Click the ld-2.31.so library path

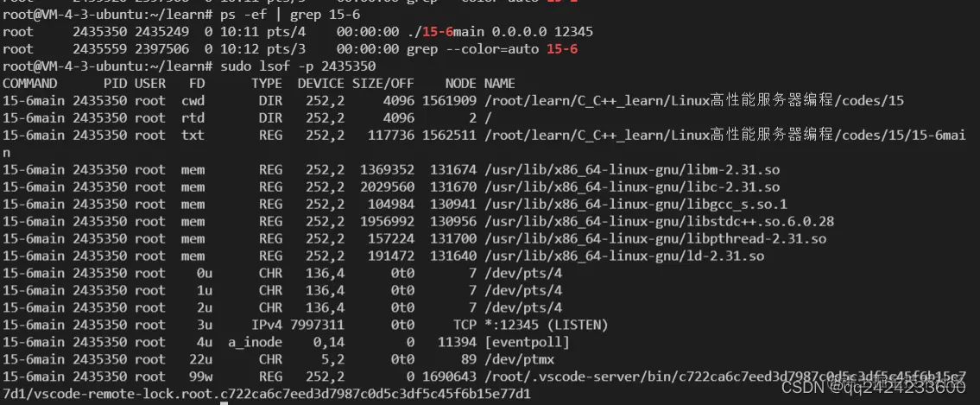[x=624, y=256]
